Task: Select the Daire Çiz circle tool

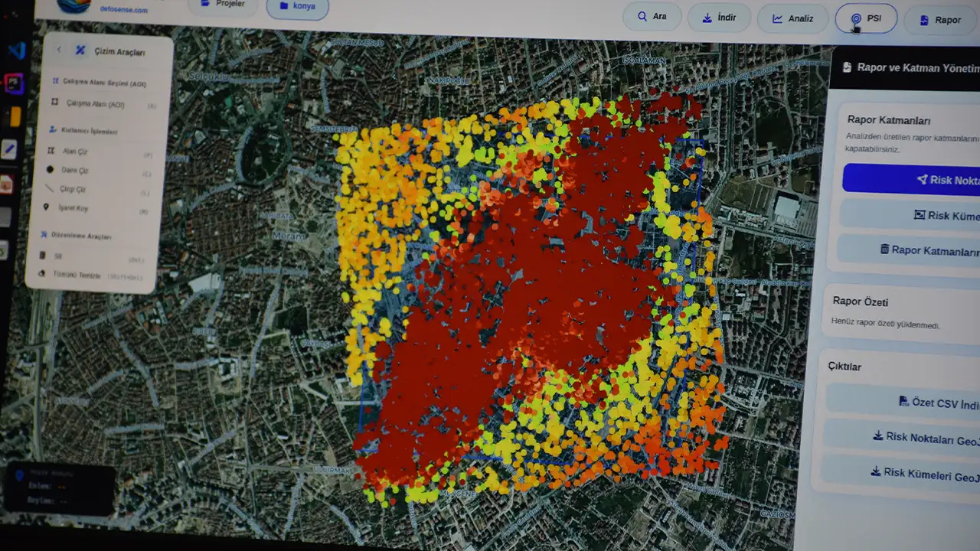Action: (x=74, y=170)
